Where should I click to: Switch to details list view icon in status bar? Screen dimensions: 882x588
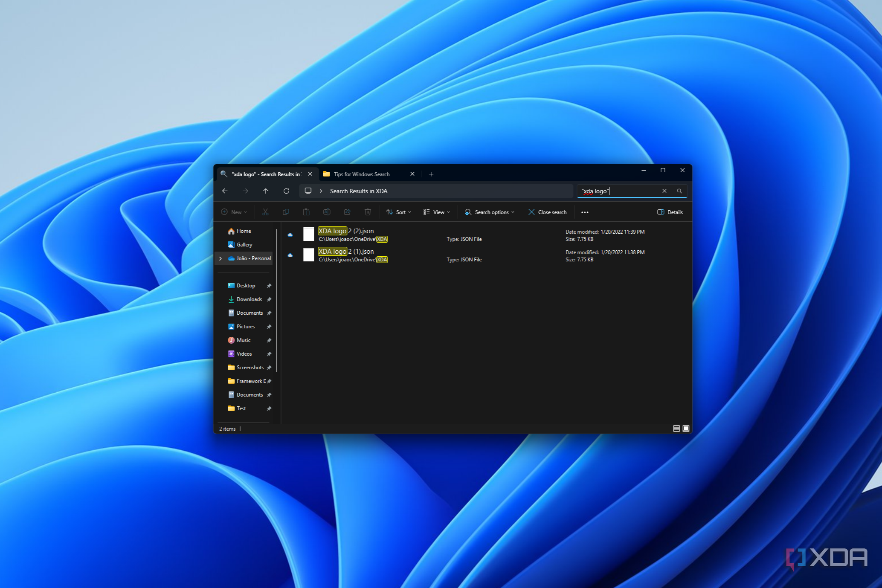pyautogui.click(x=676, y=429)
